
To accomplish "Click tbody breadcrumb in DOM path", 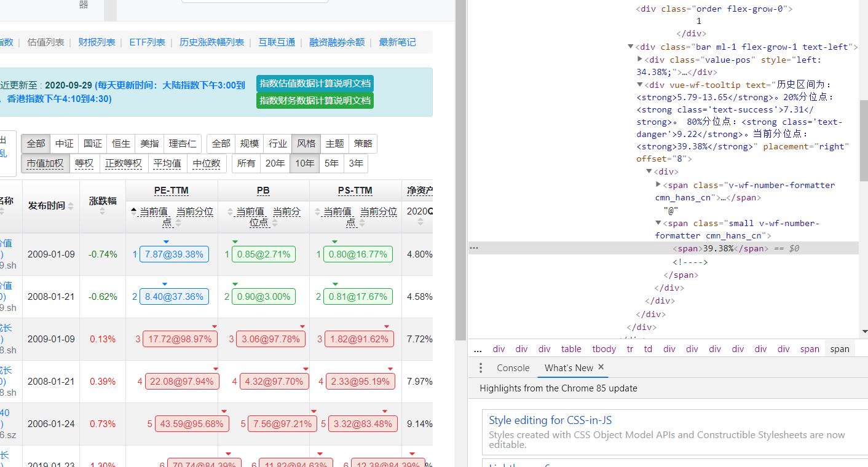I will [x=604, y=349].
